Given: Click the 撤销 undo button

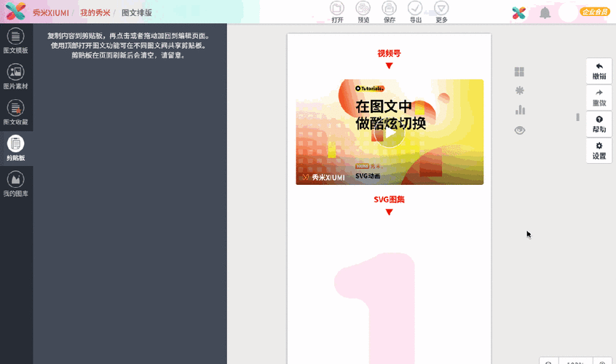Looking at the screenshot, I should (599, 71).
